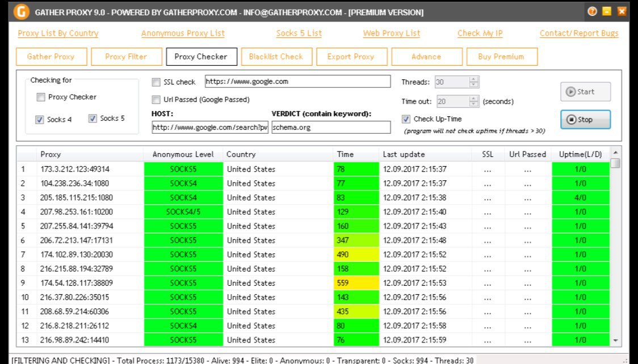Minimize the Gather Proxy window
The width and height of the screenshot is (638, 364).
(607, 11)
